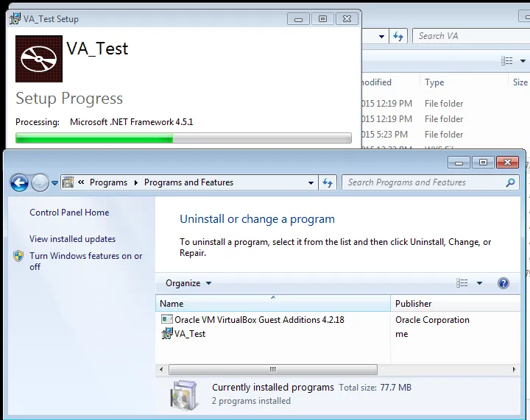Open more view options arrow in Programs and Features

click(x=479, y=283)
